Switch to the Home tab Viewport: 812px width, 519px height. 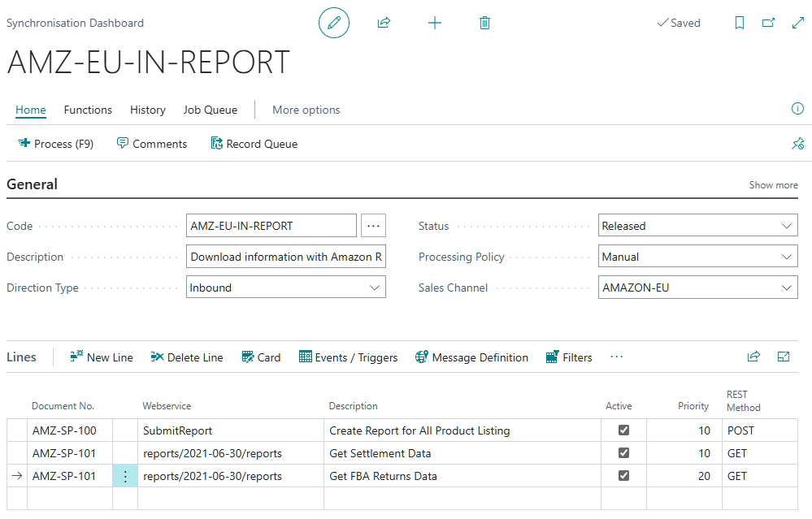click(31, 110)
